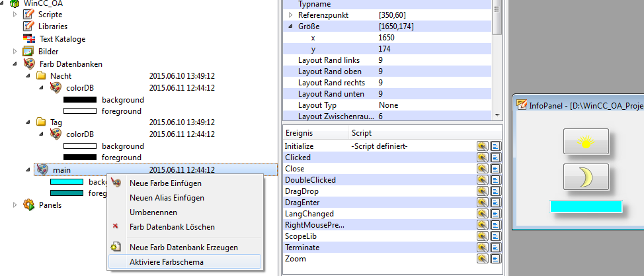Click the Ereignis column header
The image size is (644, 276).
pos(315,133)
